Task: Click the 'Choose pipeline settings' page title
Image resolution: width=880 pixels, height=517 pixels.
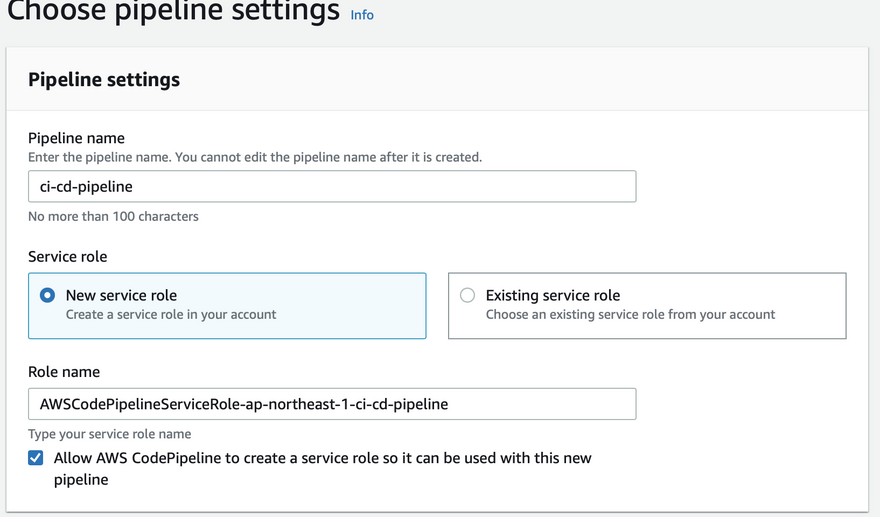Action: [x=173, y=13]
